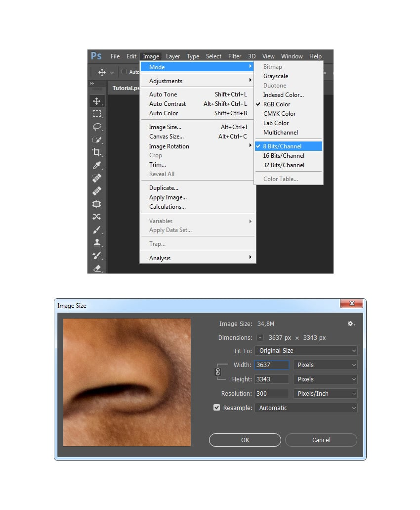Select the Lasso tool

pos(97,127)
